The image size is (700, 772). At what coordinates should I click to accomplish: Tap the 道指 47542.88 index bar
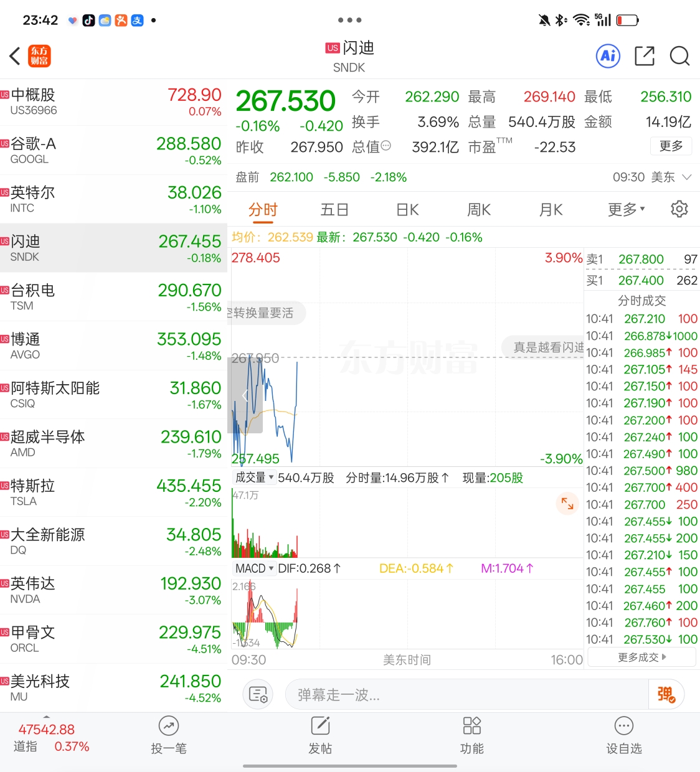[x=52, y=738]
